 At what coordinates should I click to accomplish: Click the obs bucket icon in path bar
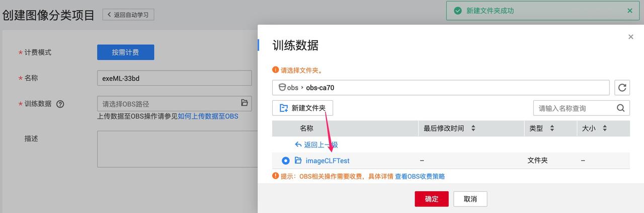[x=282, y=88]
